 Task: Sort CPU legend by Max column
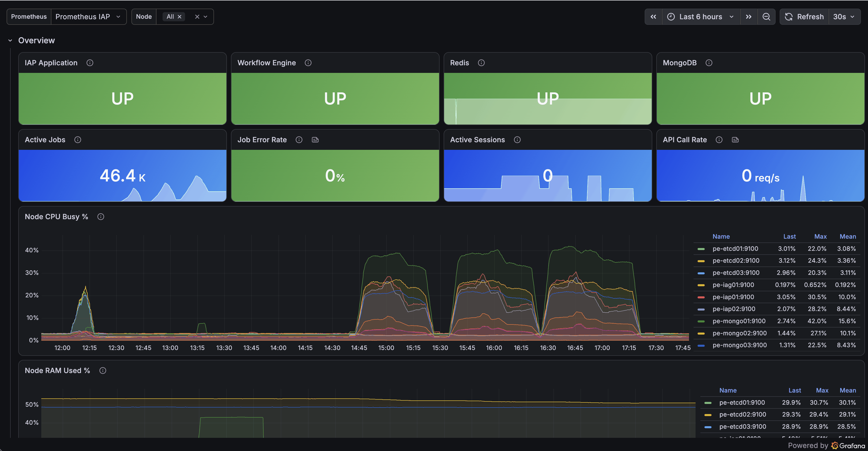tap(820, 236)
